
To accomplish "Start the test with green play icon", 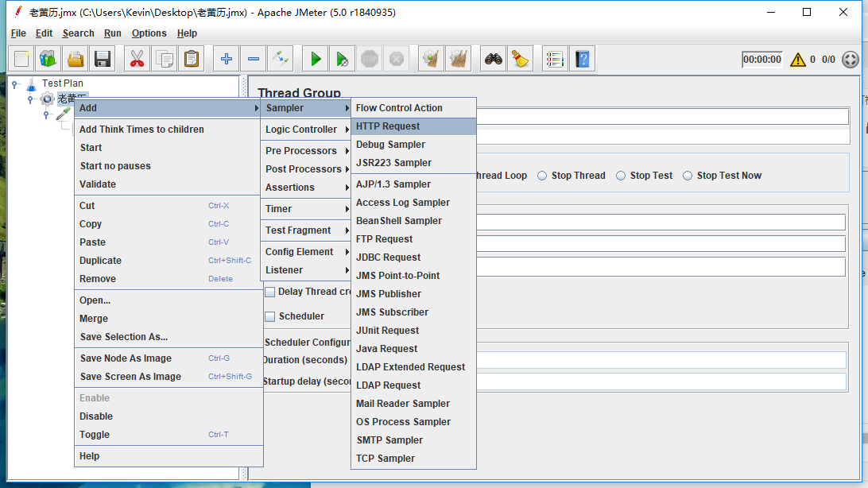I will coord(316,59).
